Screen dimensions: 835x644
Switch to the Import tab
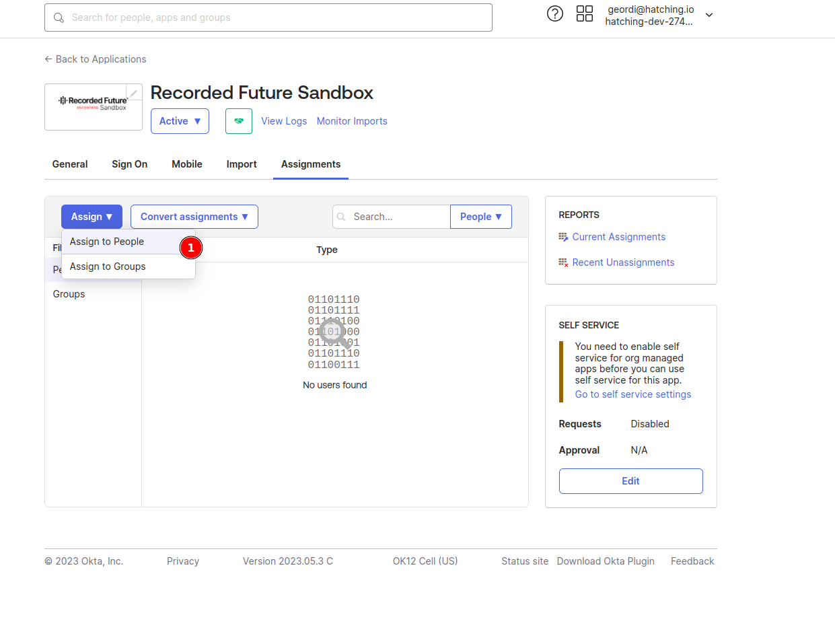click(241, 164)
